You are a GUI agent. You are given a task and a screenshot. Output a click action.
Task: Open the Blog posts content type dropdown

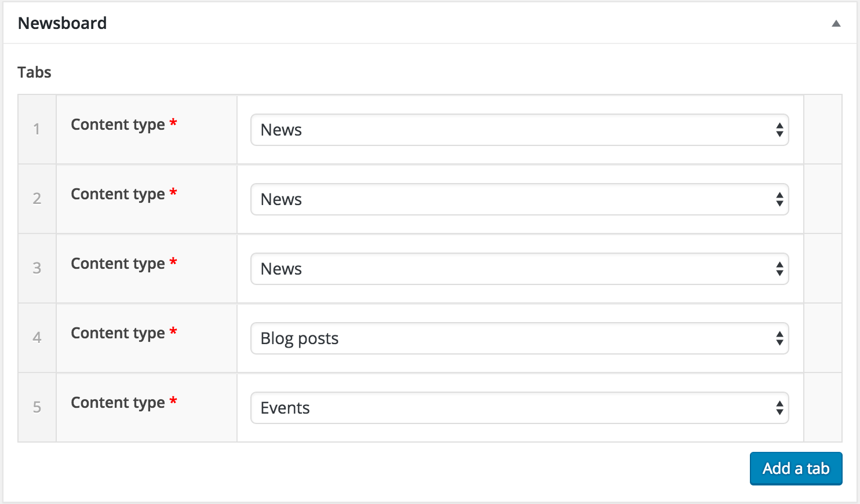click(x=519, y=338)
